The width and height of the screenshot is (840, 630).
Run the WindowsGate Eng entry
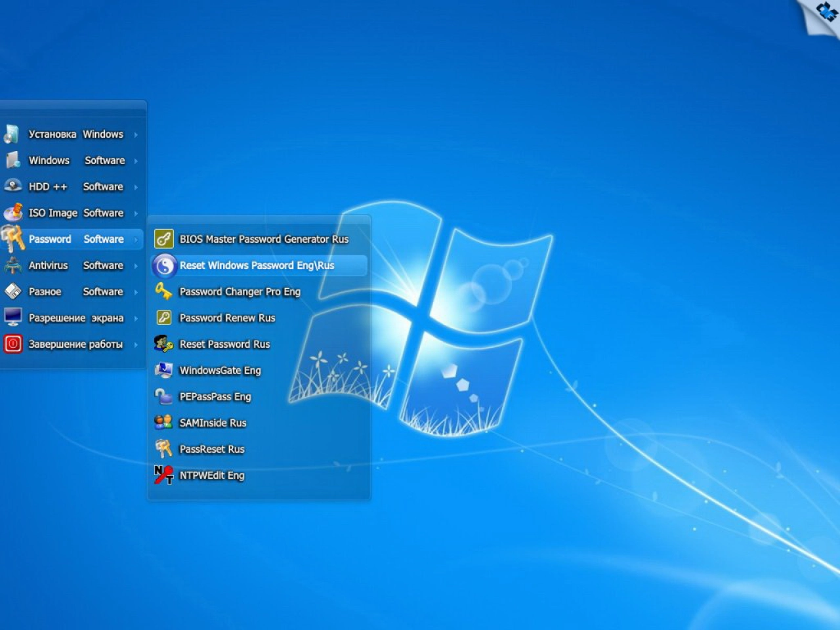click(x=259, y=370)
